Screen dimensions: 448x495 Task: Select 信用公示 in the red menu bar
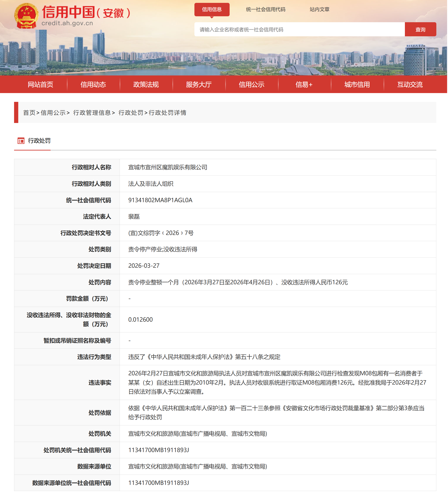[x=251, y=84]
